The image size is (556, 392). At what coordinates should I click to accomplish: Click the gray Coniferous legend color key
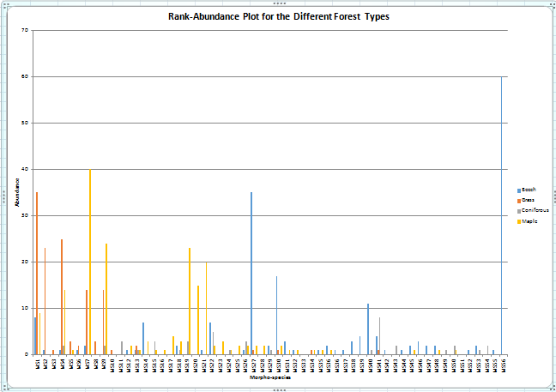[519, 211]
